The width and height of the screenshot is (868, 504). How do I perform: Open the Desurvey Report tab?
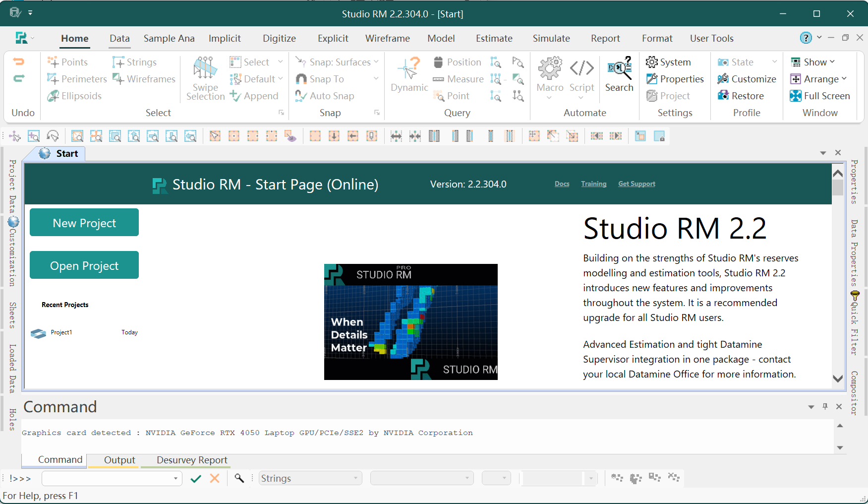tap(192, 460)
